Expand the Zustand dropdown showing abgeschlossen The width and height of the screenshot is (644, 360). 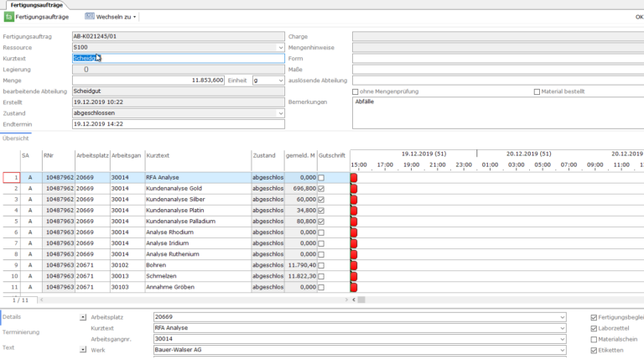[280, 113]
